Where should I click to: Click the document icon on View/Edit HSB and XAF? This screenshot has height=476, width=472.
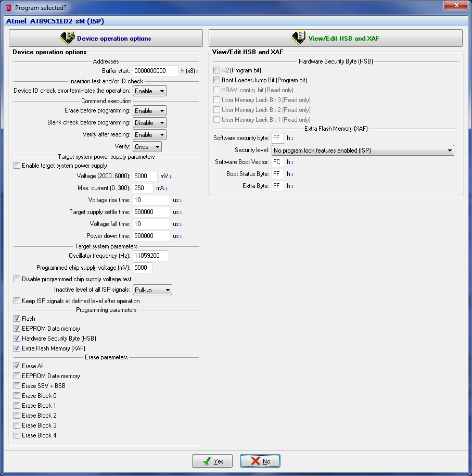299,38
